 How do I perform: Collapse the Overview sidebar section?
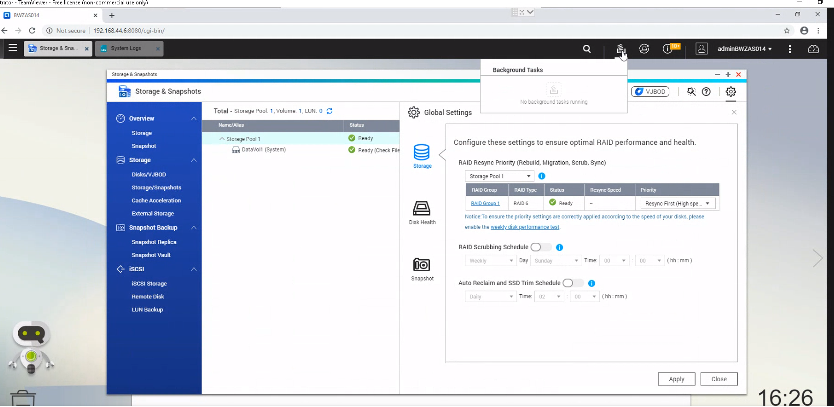tap(194, 119)
